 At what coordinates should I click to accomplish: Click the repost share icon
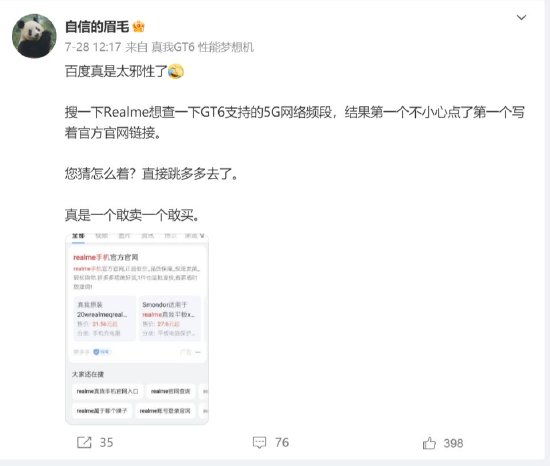pyautogui.click(x=84, y=443)
